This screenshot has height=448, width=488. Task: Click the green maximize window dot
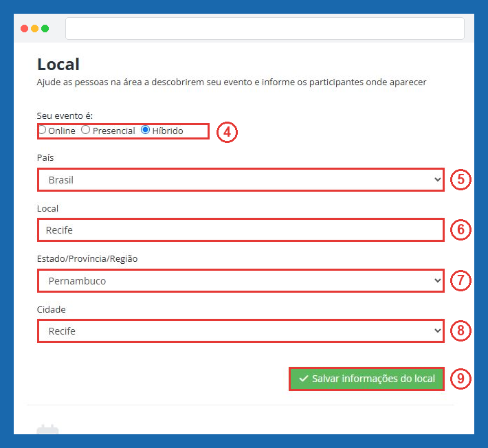click(45, 29)
